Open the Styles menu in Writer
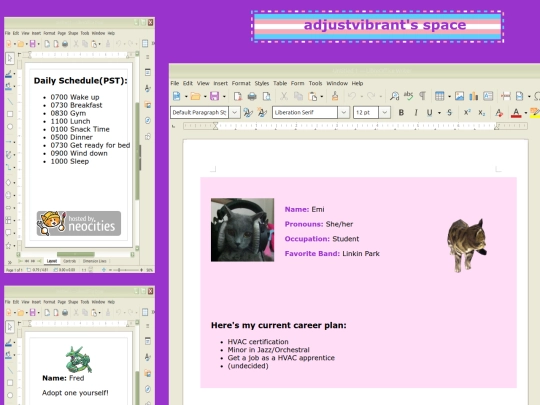Screen dimensions: 540x405 [x=262, y=83]
